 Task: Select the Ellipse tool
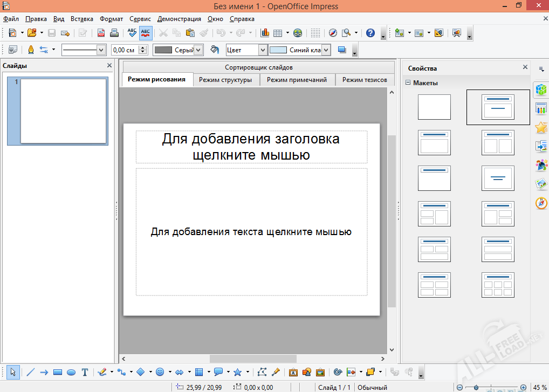70,372
